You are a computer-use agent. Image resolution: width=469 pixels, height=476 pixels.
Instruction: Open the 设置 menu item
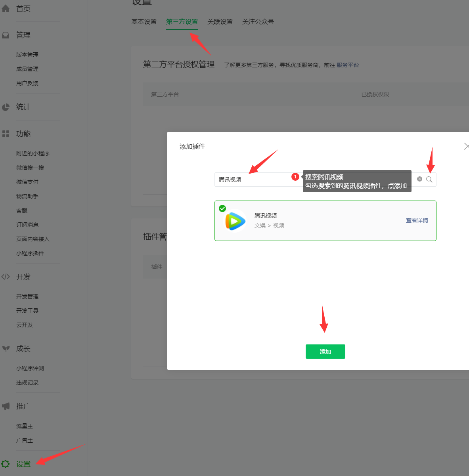click(x=23, y=464)
